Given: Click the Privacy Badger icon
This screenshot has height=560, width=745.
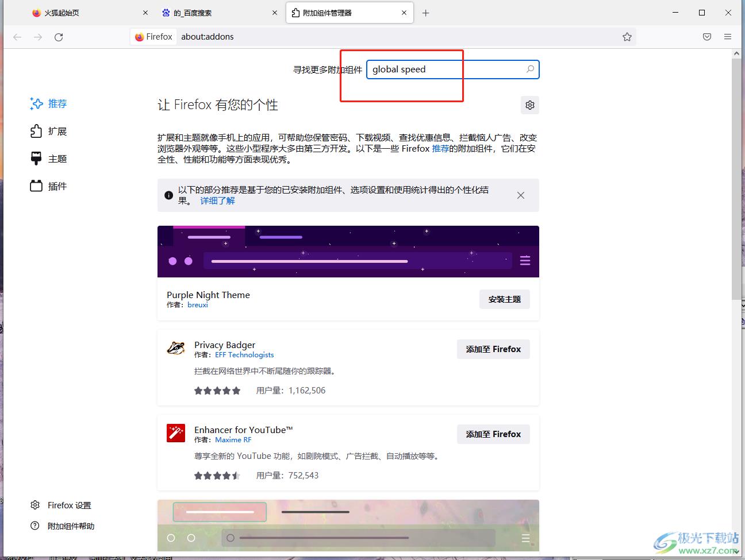Looking at the screenshot, I should click(176, 348).
